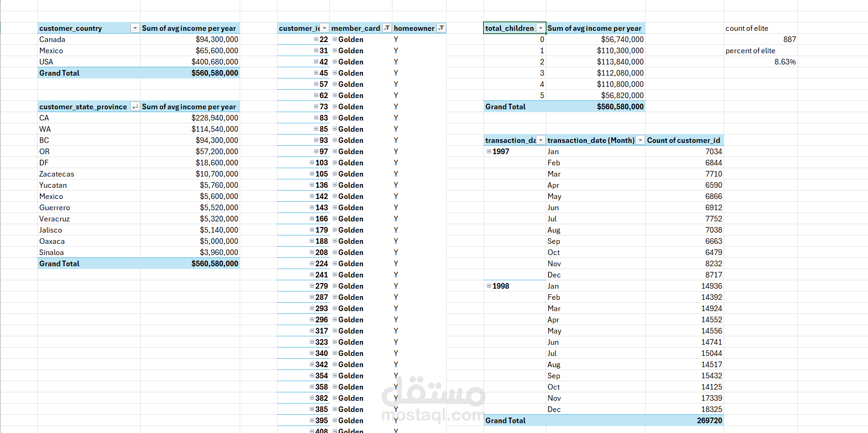Viewport: 868px width, 433px height.
Task: Select the Zacatecas state cell
Action: [89, 174]
